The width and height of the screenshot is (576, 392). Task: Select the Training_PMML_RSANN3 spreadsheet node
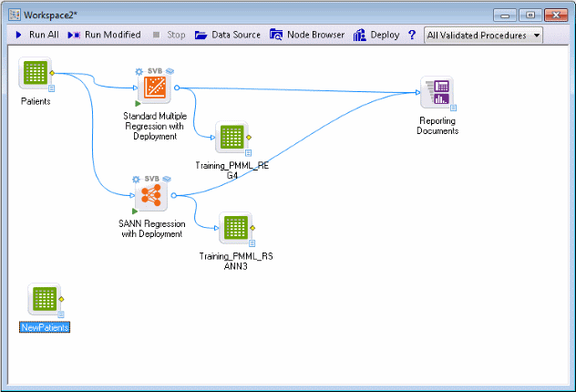tap(235, 228)
